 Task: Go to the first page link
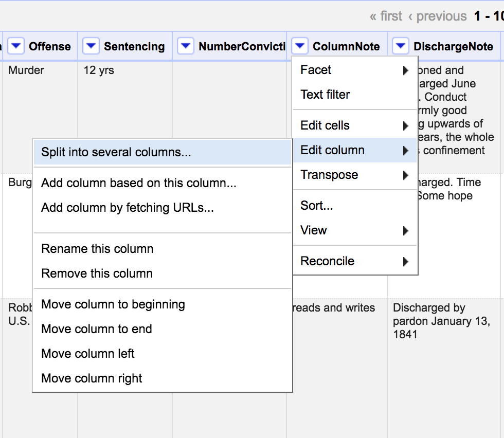pos(386,16)
